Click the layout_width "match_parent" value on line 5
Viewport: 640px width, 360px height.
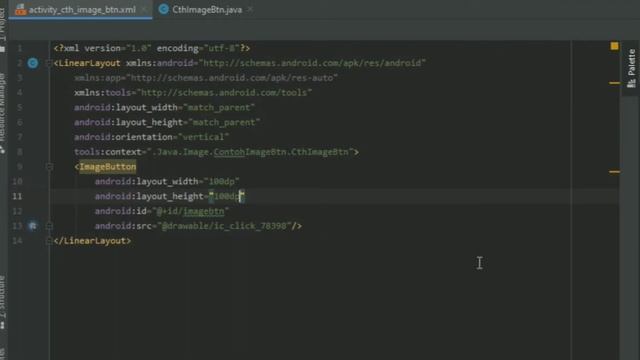(x=219, y=107)
